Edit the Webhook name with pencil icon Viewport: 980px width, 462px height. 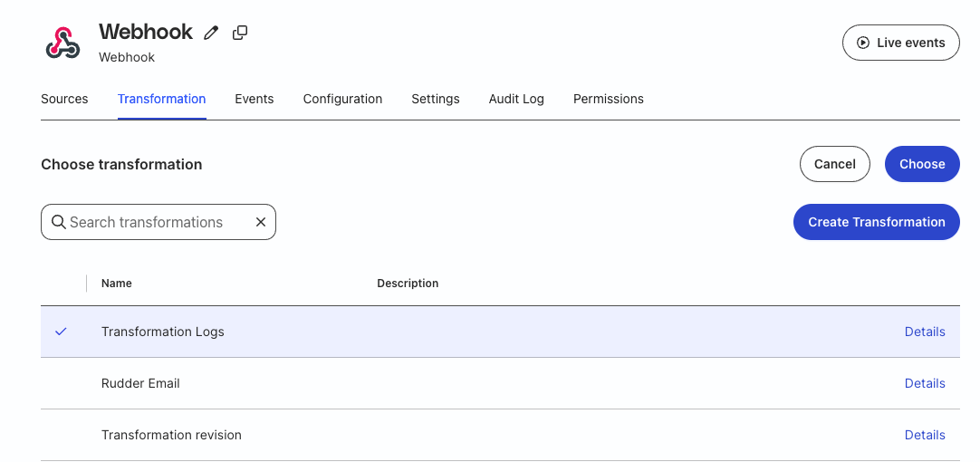click(211, 34)
